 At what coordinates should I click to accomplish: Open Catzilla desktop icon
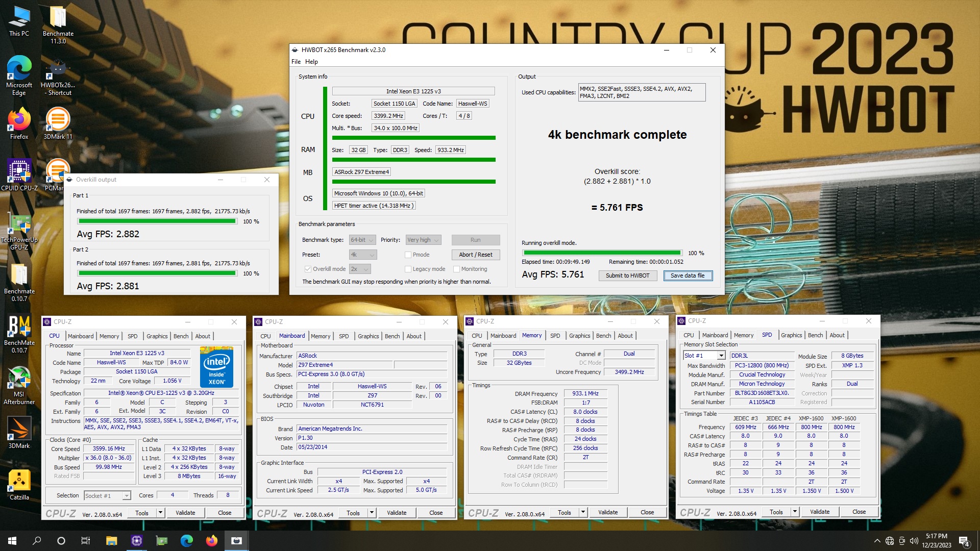click(x=19, y=484)
